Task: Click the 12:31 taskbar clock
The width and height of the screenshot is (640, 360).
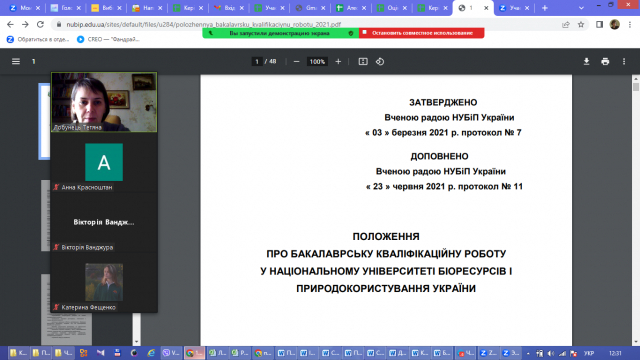Action: click(x=615, y=353)
